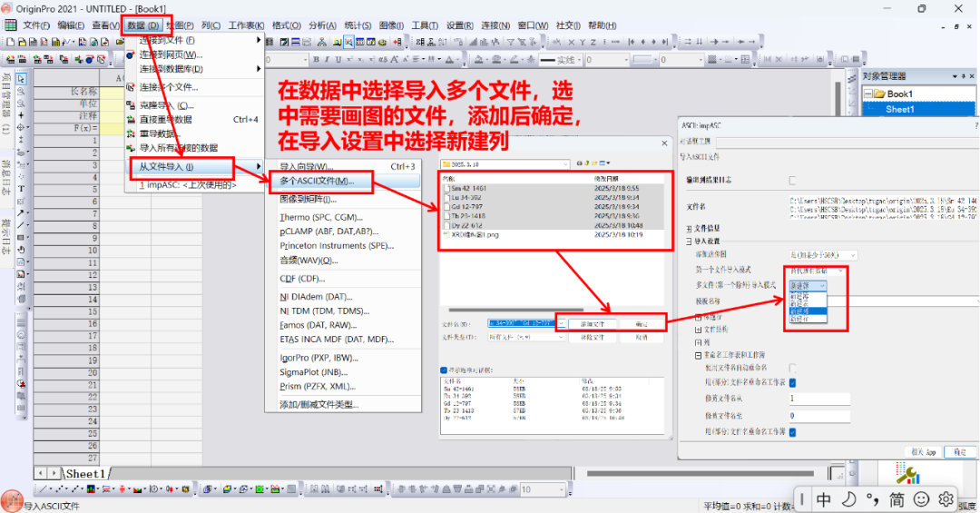This screenshot has width=980, height=513.
Task: Select the Arrow drawing tool
Action: point(21,213)
